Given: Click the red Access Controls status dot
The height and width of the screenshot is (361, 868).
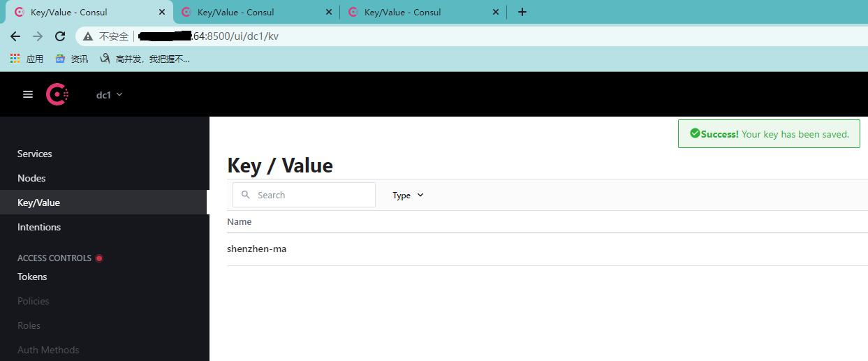Looking at the screenshot, I should pos(99,258).
